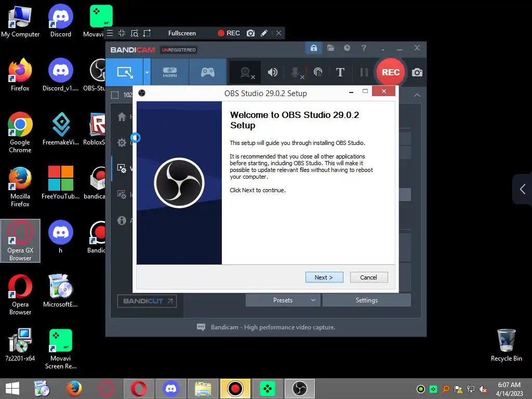The height and width of the screenshot is (399, 532).
Task: Open Discord desktop shortcut at top
Action: click(60, 21)
